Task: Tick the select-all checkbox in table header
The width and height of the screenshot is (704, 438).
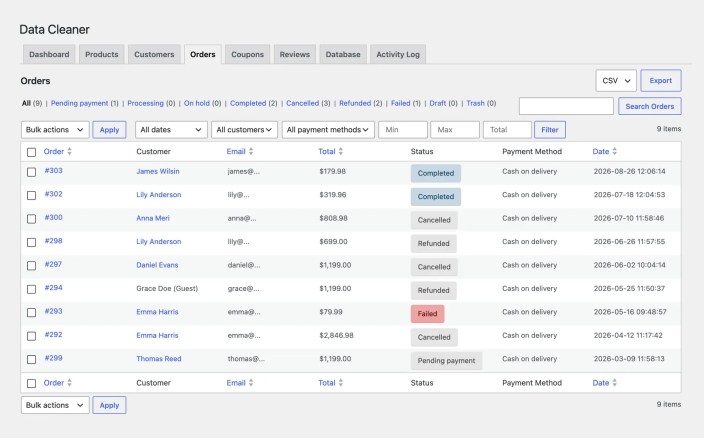Action: (31, 152)
